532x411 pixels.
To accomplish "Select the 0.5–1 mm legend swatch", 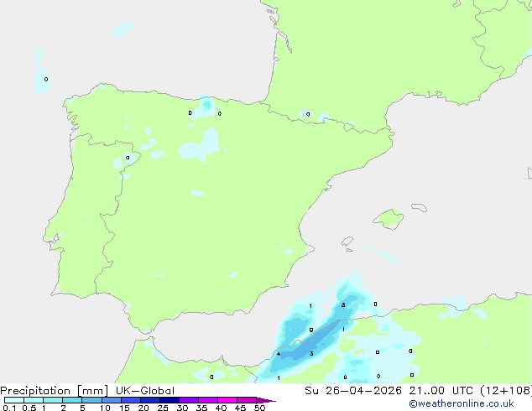I will pos(34,400).
